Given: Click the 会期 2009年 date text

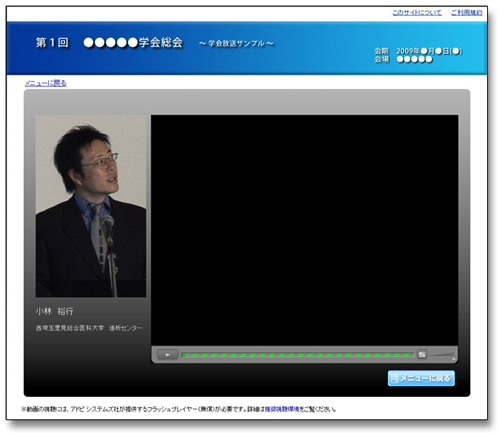Looking at the screenshot, I should [x=418, y=51].
